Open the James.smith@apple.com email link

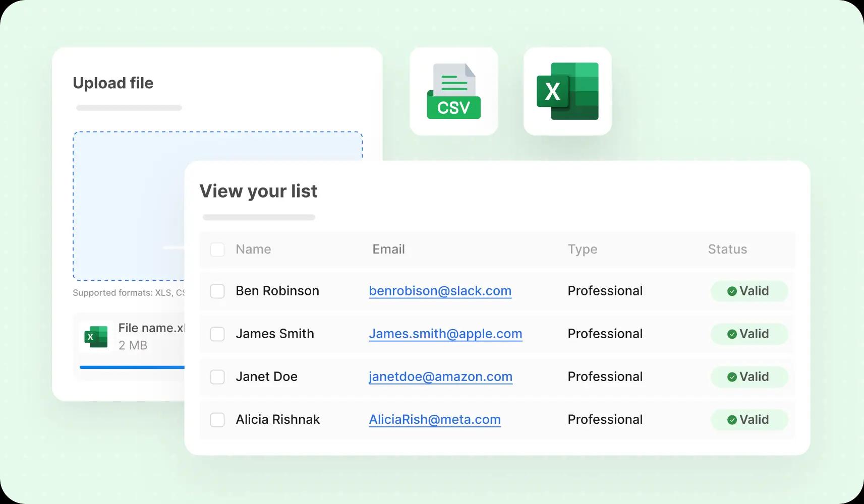445,334
